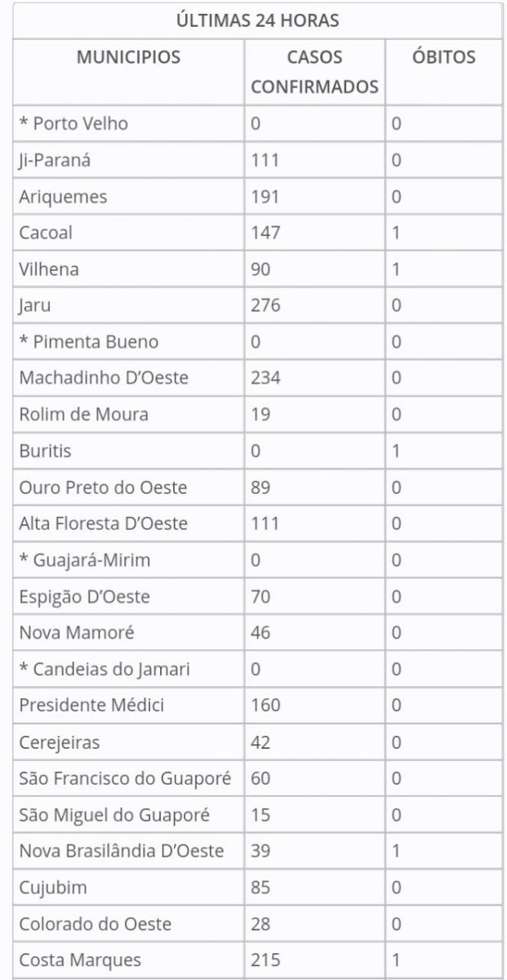The image size is (507, 980).
Task: Select the Buritis municipality name
Action: [x=46, y=450]
